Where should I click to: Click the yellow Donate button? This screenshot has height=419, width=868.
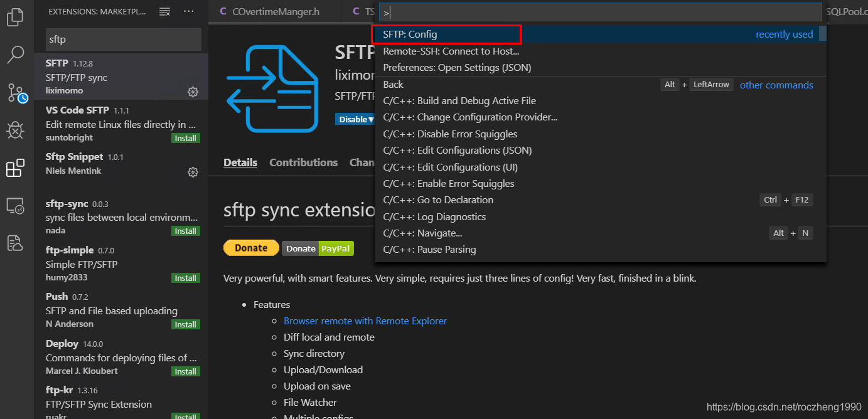(x=251, y=248)
